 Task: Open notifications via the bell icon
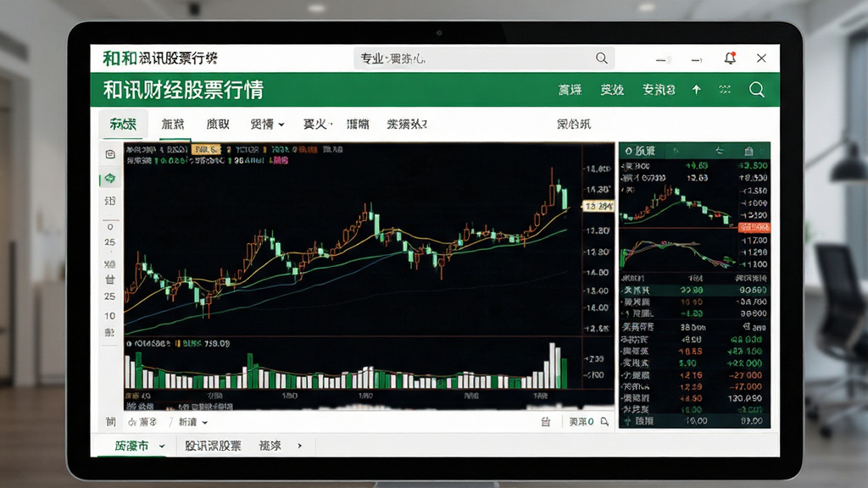[x=730, y=58]
